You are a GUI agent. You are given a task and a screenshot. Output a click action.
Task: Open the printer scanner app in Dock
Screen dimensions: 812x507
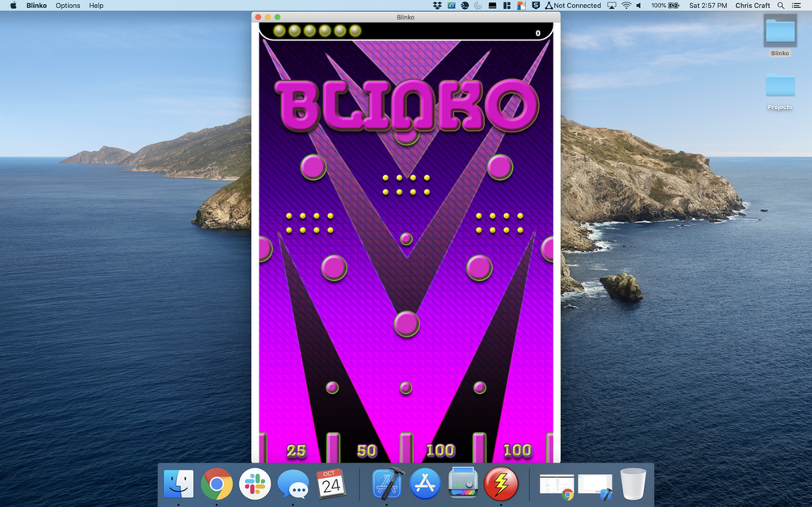tap(463, 482)
